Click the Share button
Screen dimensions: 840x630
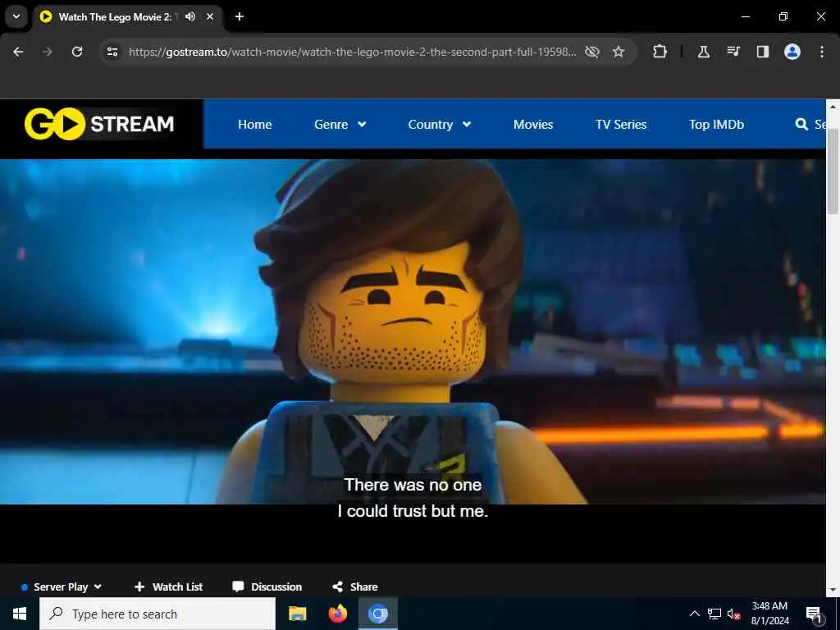point(354,587)
